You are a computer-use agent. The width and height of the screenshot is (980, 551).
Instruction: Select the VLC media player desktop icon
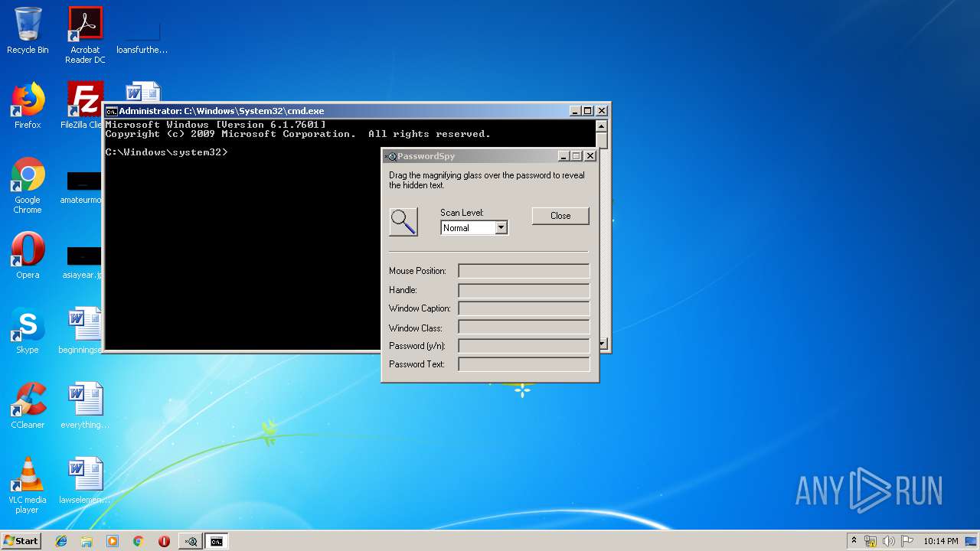click(x=28, y=485)
